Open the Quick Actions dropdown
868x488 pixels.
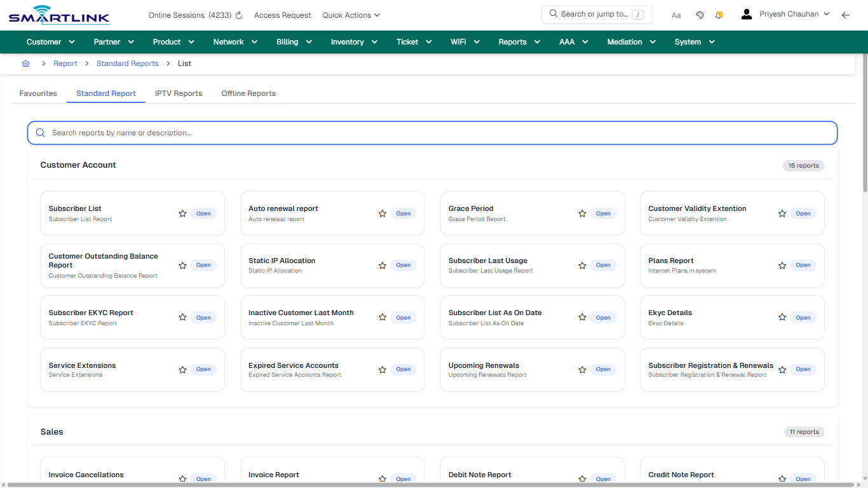pos(351,15)
